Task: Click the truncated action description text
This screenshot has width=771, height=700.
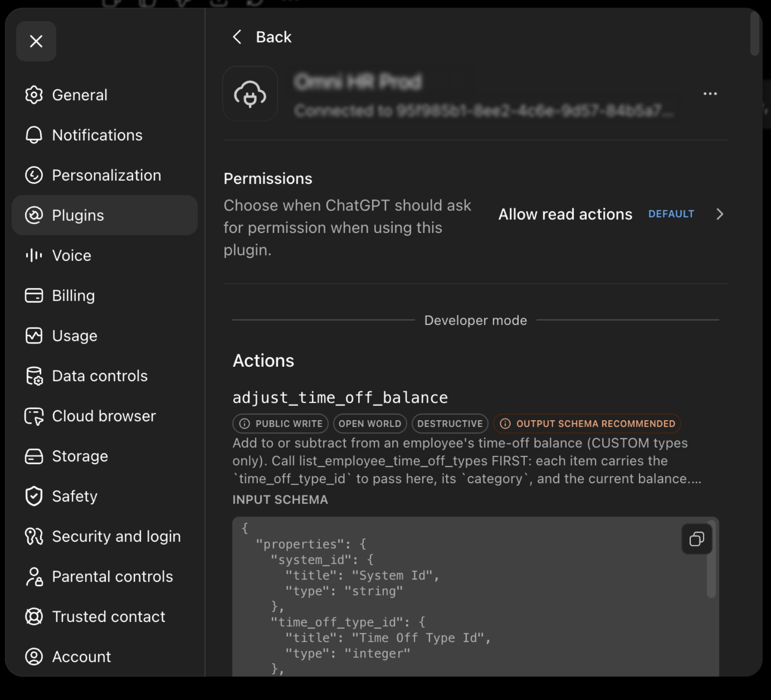Action: (467, 461)
